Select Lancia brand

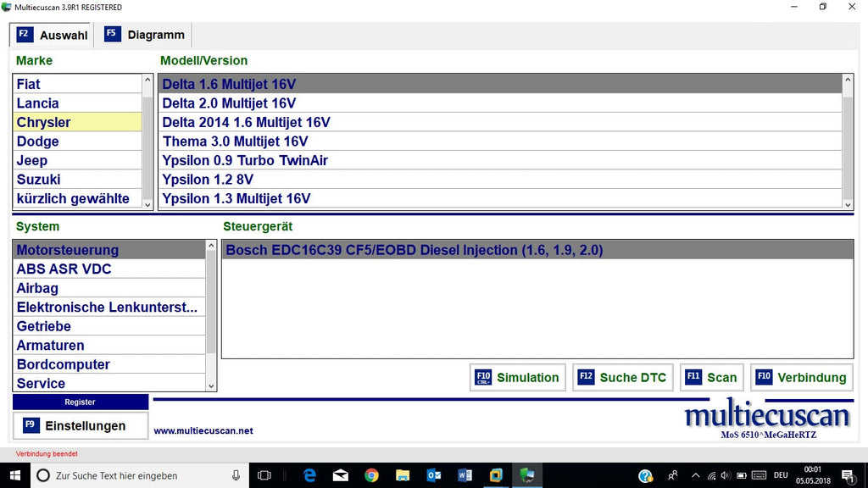[x=77, y=103]
